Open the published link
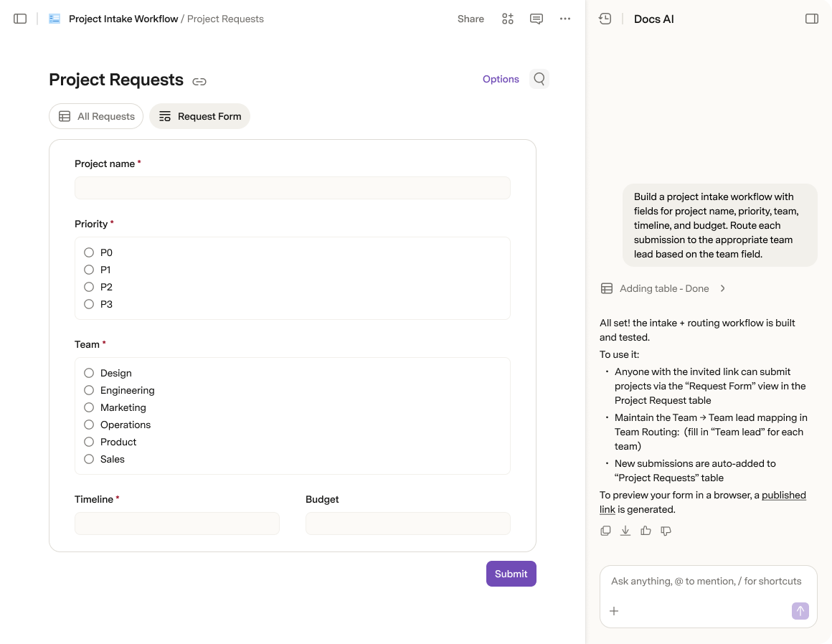The image size is (832, 644). (702, 502)
